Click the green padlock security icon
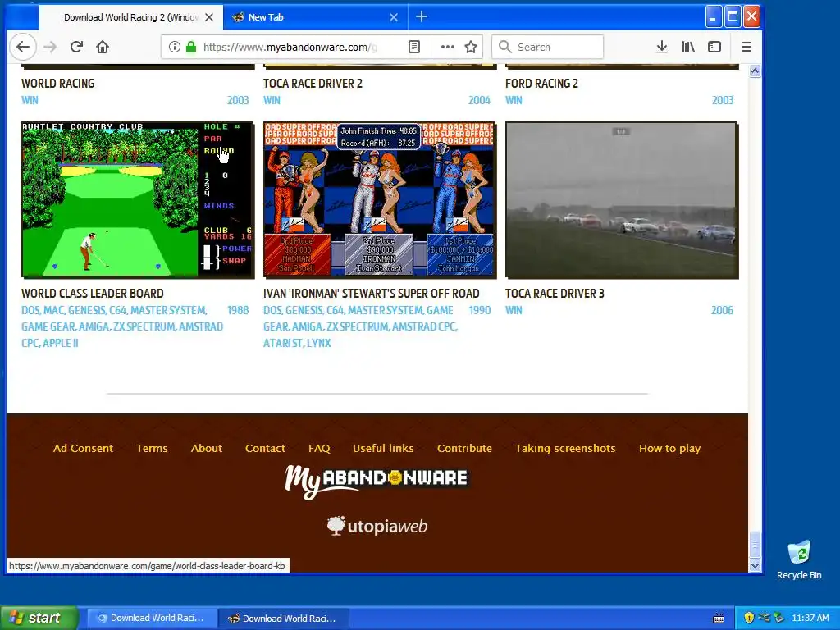Viewport: 840px width, 630px height. (x=190, y=47)
